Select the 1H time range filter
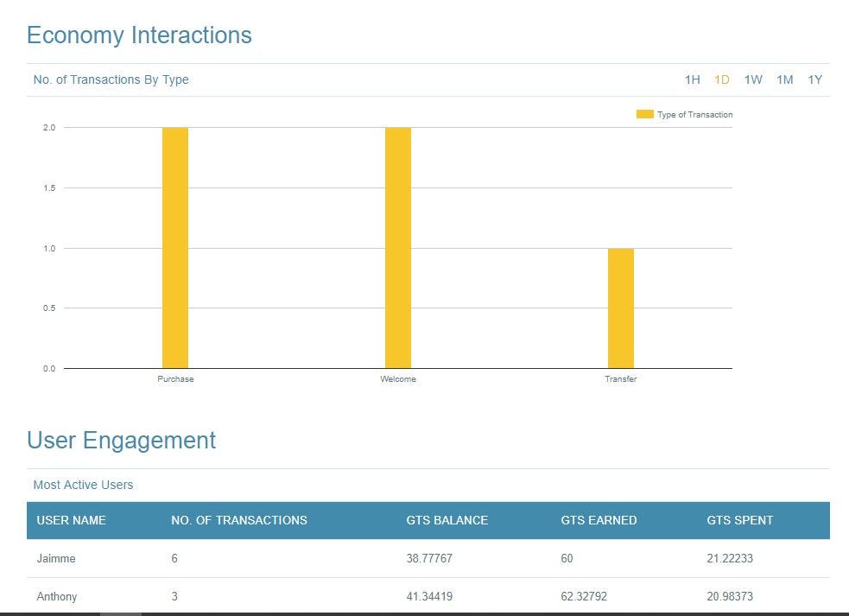 (x=692, y=79)
